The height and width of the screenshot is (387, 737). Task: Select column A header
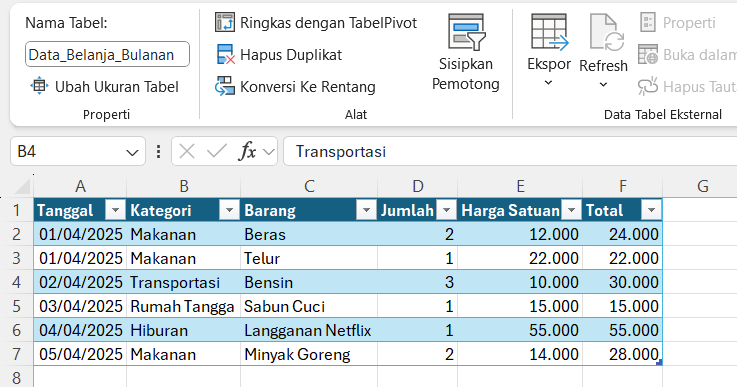tap(80, 186)
